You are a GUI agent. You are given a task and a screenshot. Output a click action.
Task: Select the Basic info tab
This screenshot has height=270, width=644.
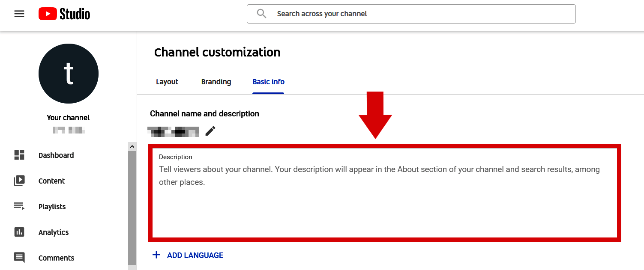click(268, 82)
